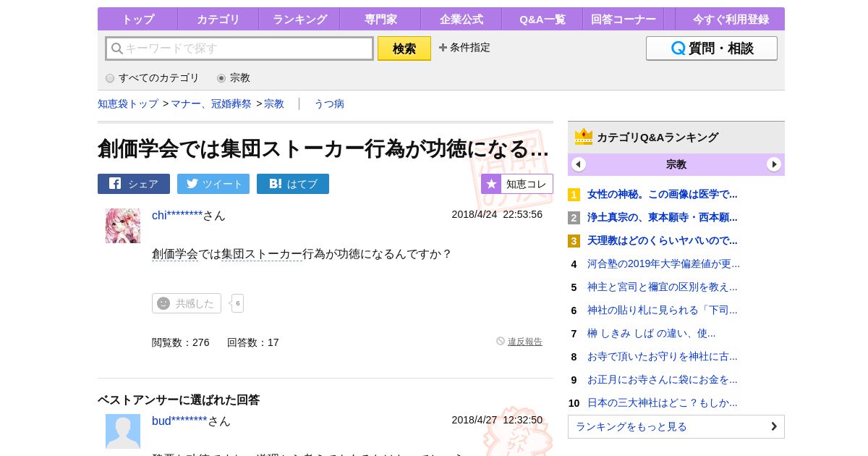Open rank 1 question 女性の神秘

pyautogui.click(x=663, y=194)
